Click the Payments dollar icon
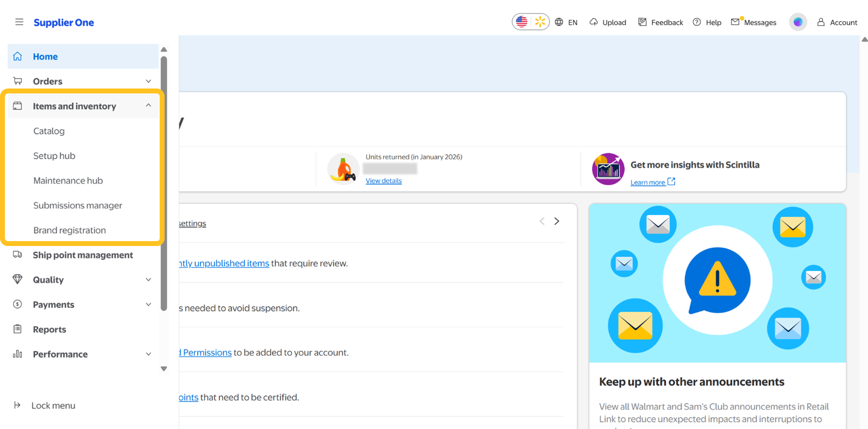The width and height of the screenshot is (868, 429). tap(17, 304)
